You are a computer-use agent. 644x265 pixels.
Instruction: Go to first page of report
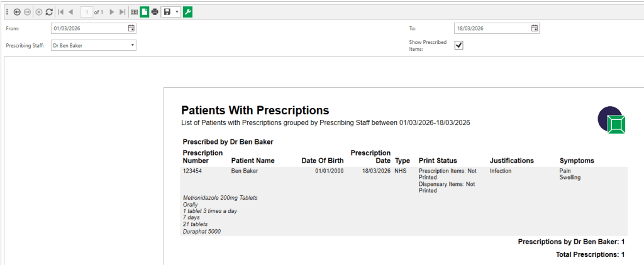[61, 12]
